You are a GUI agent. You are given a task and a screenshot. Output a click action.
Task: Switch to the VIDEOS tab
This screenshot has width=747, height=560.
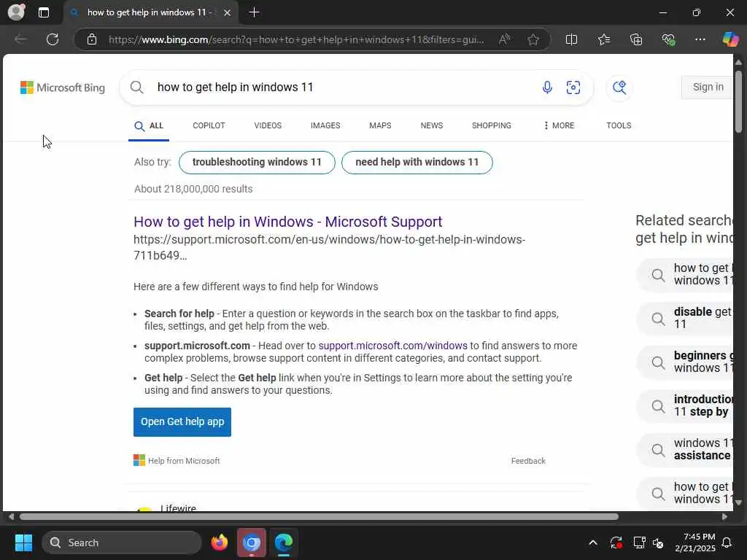point(268,125)
